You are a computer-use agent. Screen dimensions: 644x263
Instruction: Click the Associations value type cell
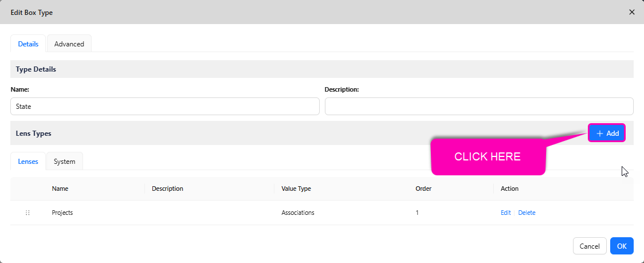coord(297,213)
